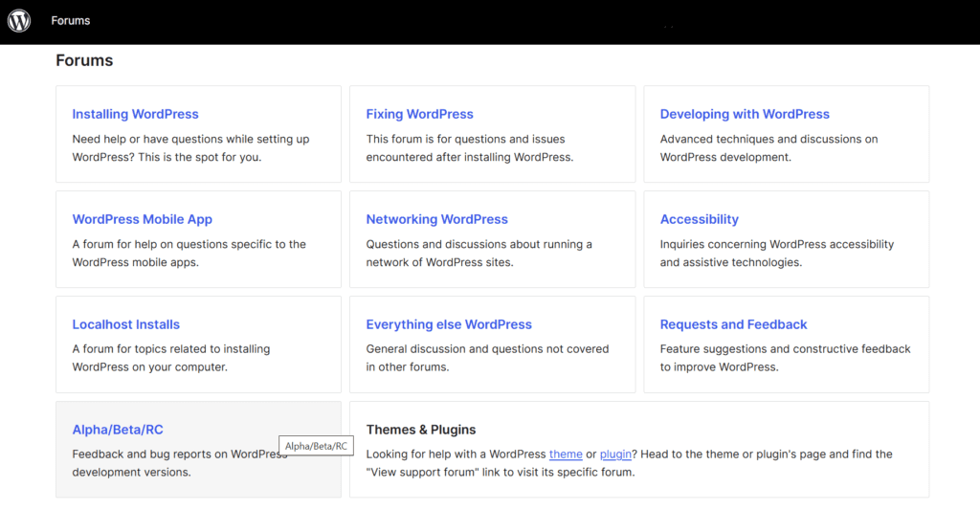This screenshot has height=510, width=980.
Task: Click 'A forum for help on questions' description
Action: pyautogui.click(x=189, y=254)
